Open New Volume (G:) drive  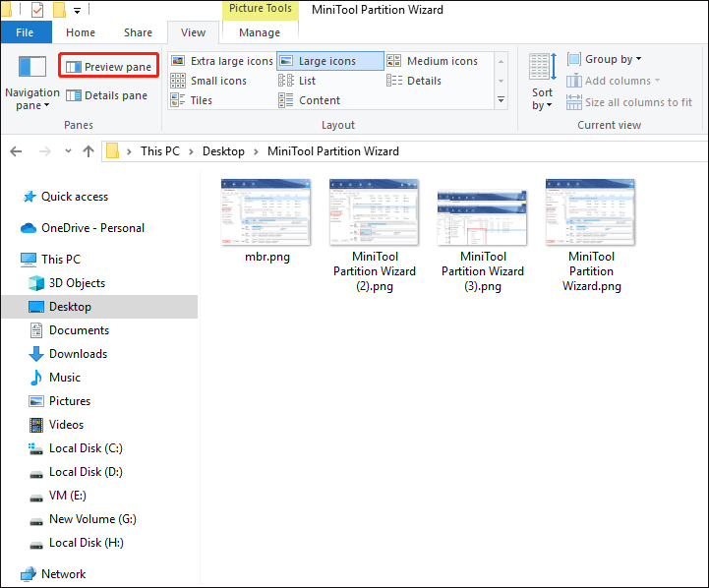pyautogui.click(x=83, y=519)
